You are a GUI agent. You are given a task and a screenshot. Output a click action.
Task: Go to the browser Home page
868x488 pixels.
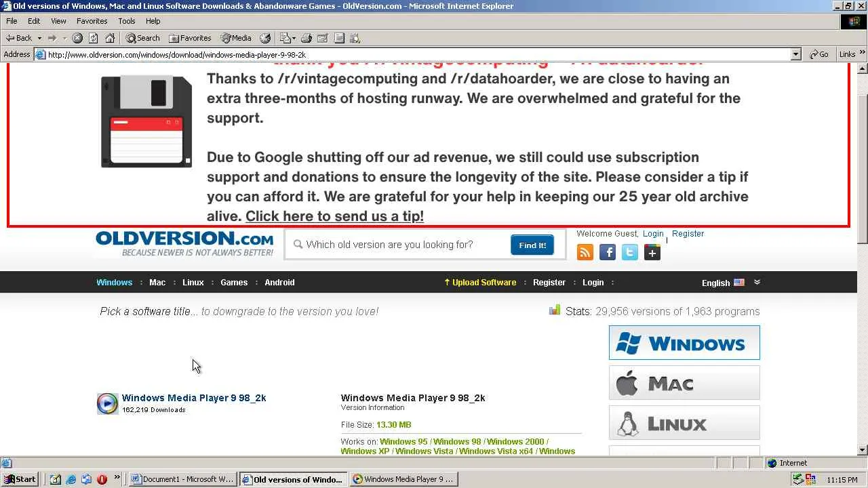[110, 38]
